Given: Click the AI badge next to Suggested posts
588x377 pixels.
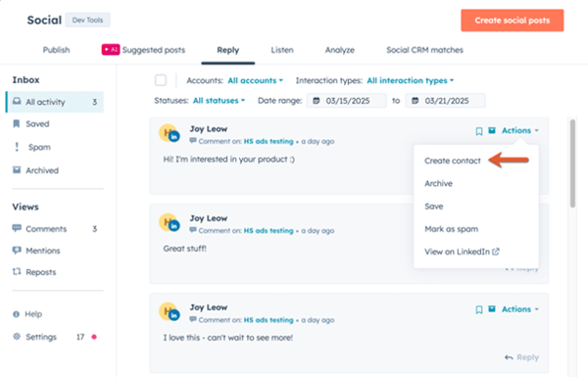Looking at the screenshot, I should coord(111,50).
